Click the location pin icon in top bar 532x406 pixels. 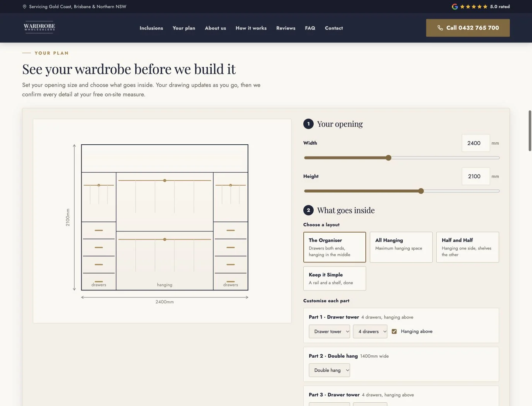tap(25, 7)
